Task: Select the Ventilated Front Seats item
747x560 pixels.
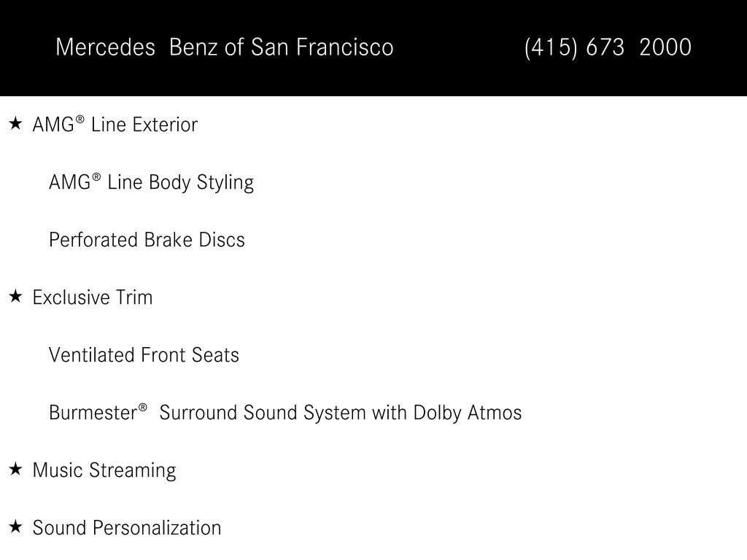Action: [x=144, y=355]
